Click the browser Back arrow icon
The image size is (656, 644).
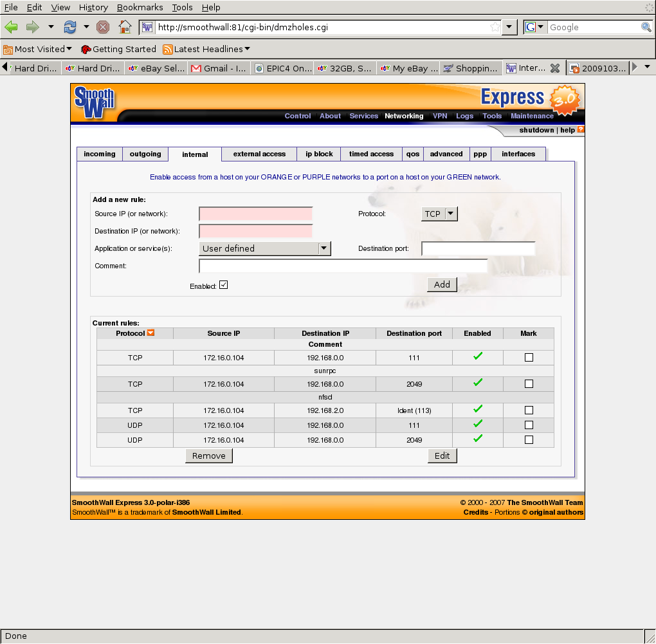[x=12, y=27]
